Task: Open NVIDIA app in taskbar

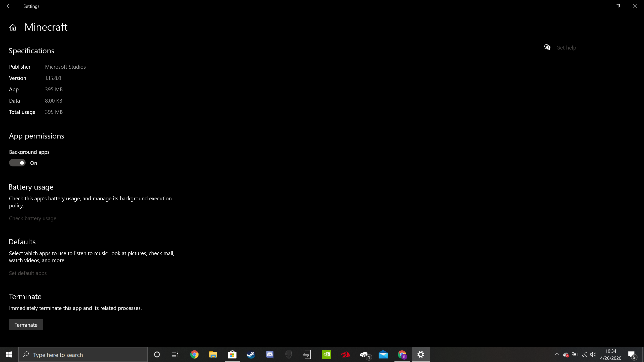Action: tap(326, 355)
